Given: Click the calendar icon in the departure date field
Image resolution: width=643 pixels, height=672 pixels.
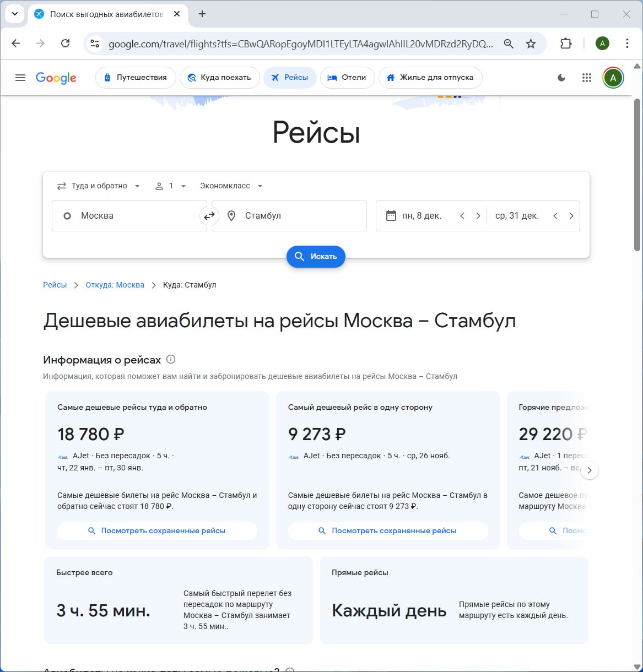Looking at the screenshot, I should [391, 215].
